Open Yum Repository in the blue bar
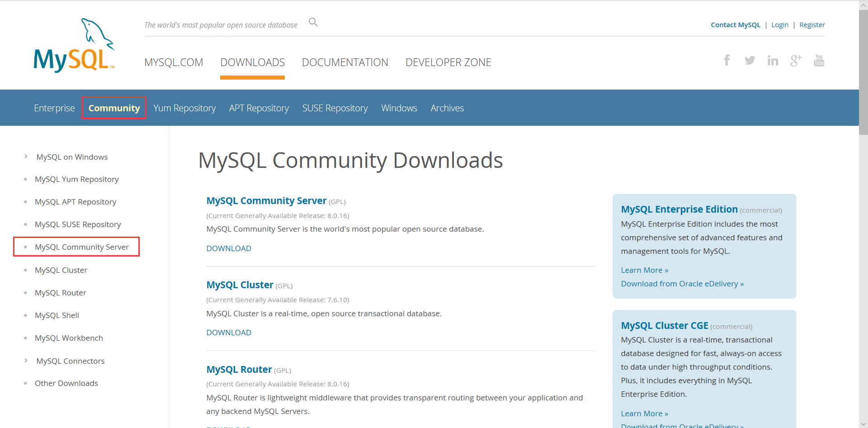The width and height of the screenshot is (868, 428). (x=184, y=108)
